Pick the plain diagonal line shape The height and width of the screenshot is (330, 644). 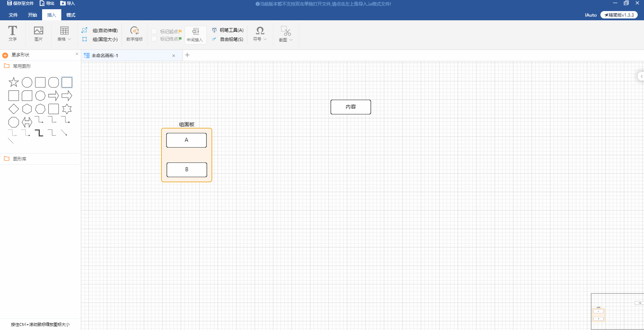[11, 141]
